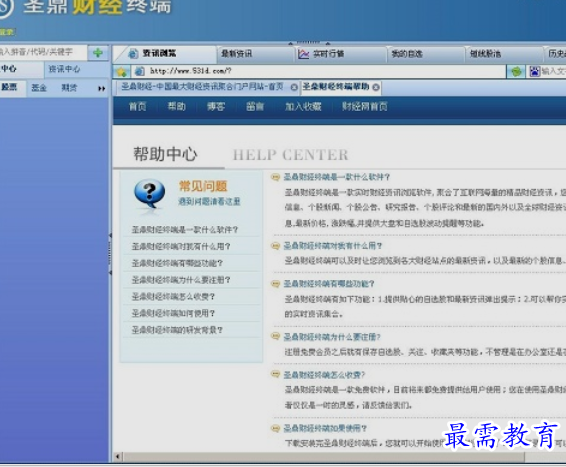Open FAQ link 圣鼎财经终端为什么要注册?
The height and width of the screenshot is (467, 566).
tap(181, 280)
